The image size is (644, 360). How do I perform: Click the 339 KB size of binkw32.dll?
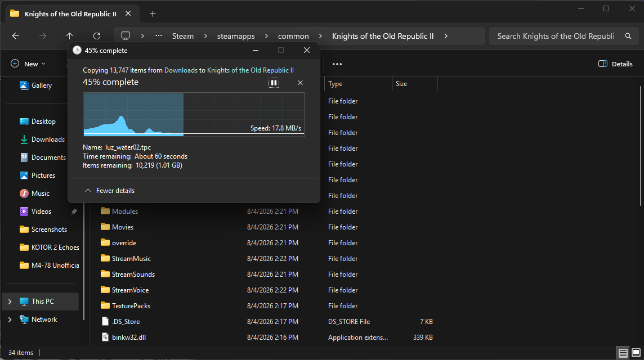tap(423, 337)
